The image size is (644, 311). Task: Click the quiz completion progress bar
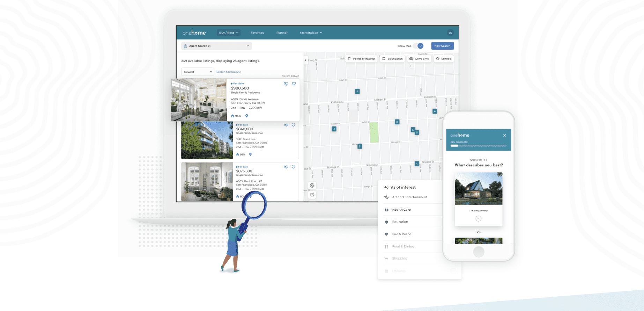click(478, 146)
